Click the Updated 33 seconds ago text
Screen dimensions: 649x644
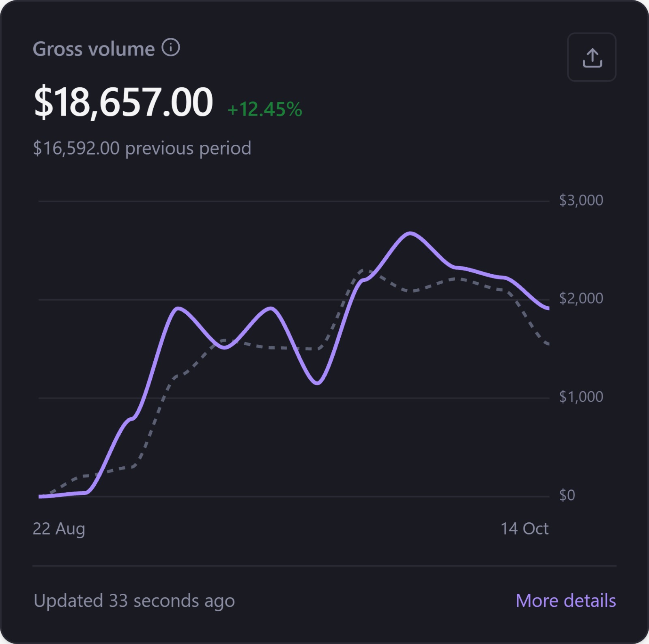click(134, 601)
